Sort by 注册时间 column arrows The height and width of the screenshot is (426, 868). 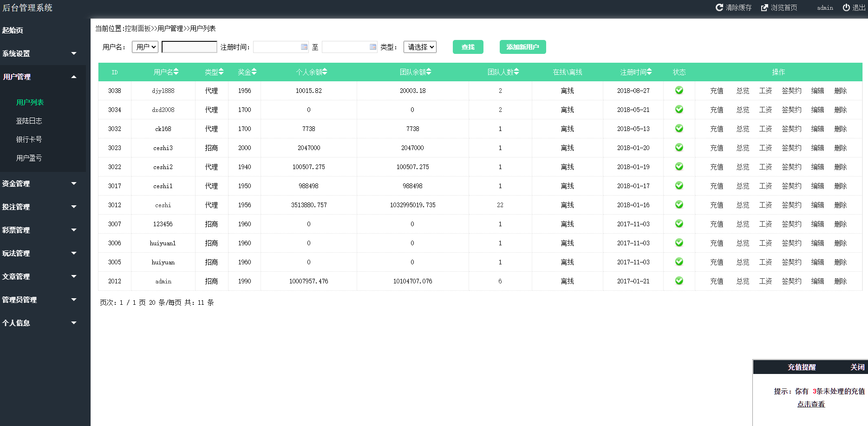pos(649,72)
